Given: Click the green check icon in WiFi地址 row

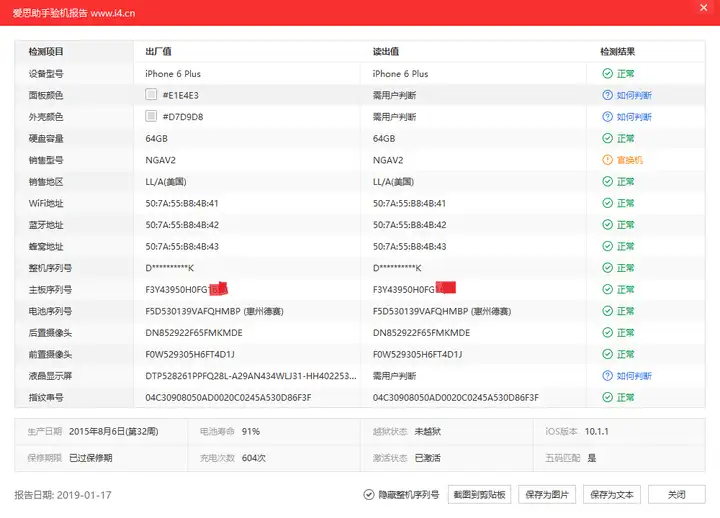Looking at the screenshot, I should 607,203.
